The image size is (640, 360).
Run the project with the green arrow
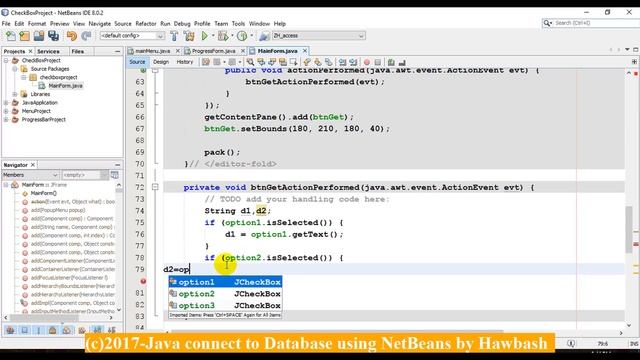point(204,36)
